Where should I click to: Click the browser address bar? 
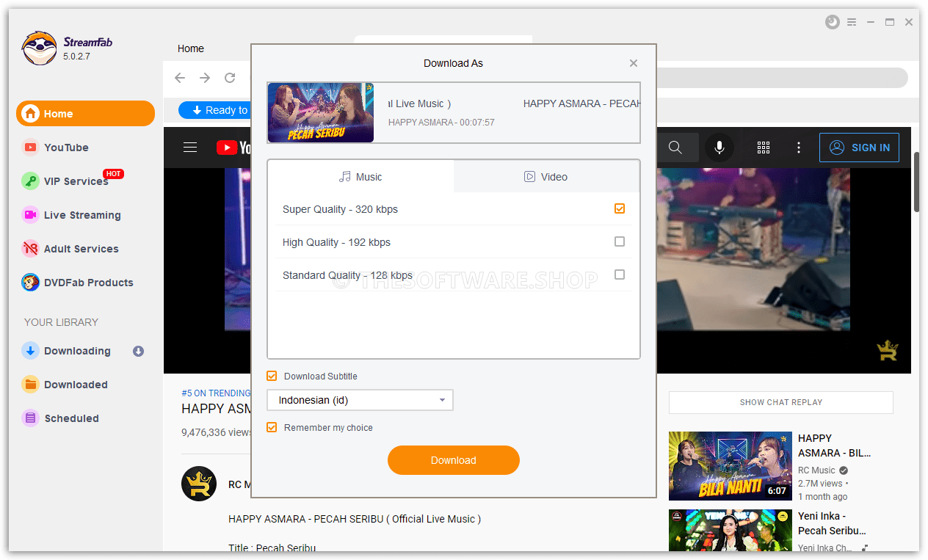coord(781,78)
